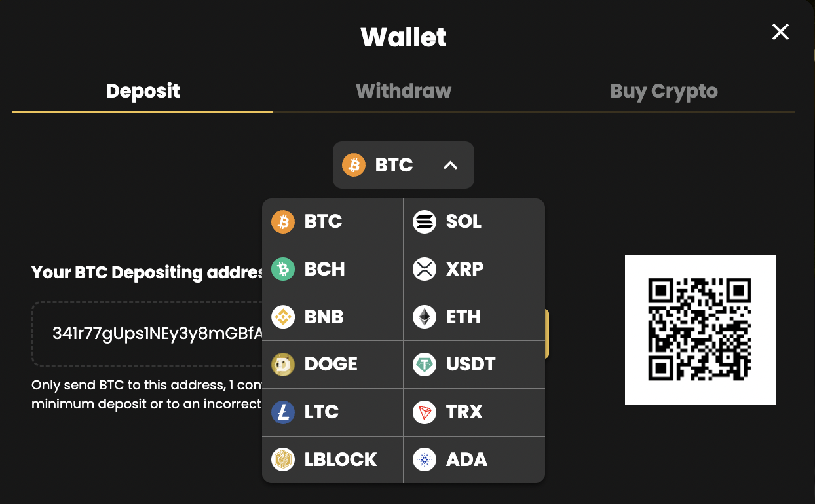The image size is (815, 504).
Task: Click the Ethereum diamond icon
Action: 425,317
